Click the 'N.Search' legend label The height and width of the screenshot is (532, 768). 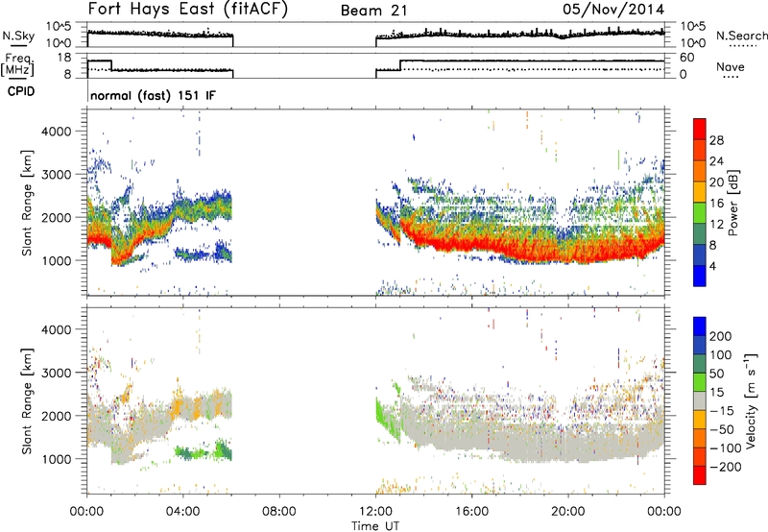(x=741, y=36)
